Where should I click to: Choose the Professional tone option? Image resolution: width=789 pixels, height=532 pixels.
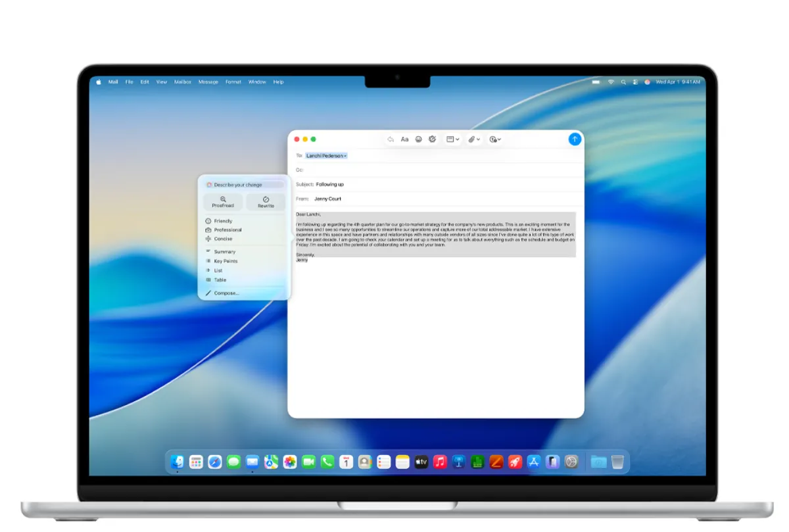click(224, 230)
